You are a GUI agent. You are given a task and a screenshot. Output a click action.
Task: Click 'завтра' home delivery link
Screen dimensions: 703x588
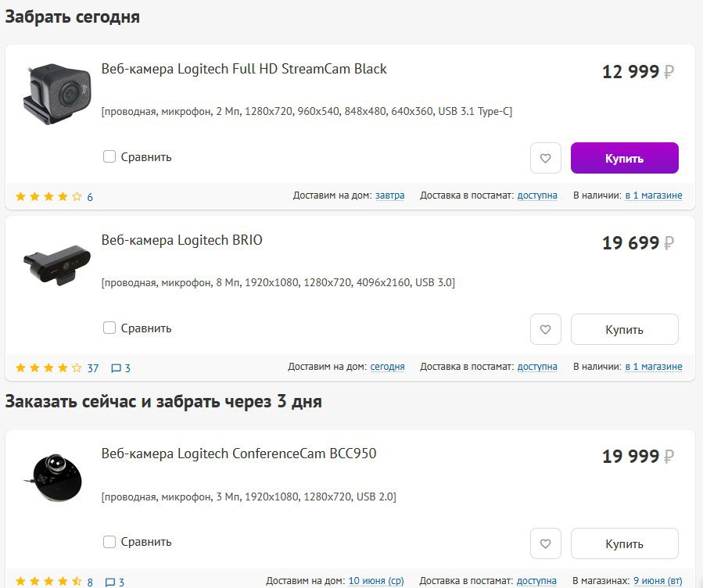(390, 195)
